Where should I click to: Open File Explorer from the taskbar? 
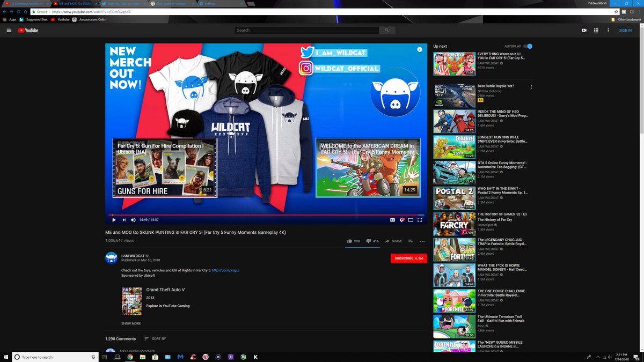[x=143, y=357]
